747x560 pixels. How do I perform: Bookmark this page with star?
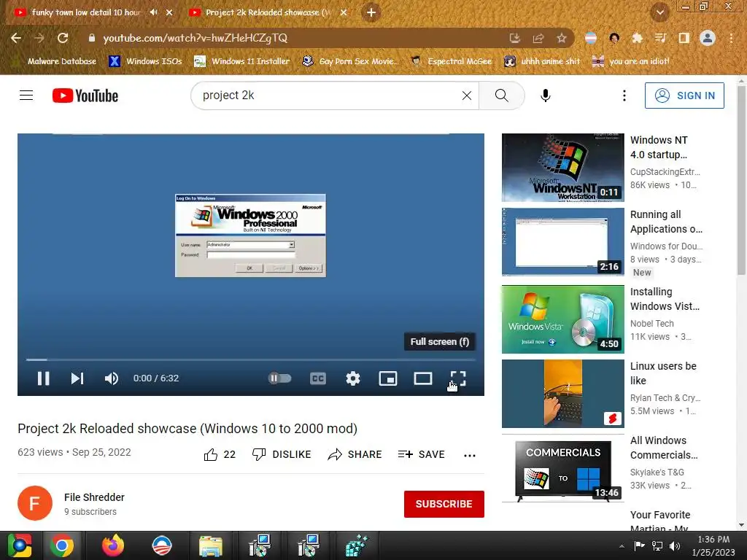pos(561,38)
